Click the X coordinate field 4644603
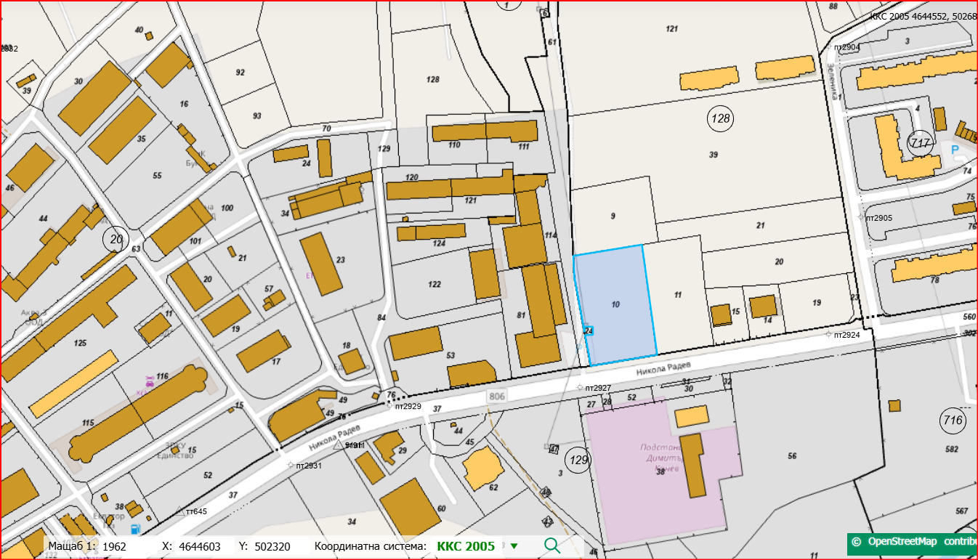Viewport: 978px width, 560px height. [x=199, y=546]
